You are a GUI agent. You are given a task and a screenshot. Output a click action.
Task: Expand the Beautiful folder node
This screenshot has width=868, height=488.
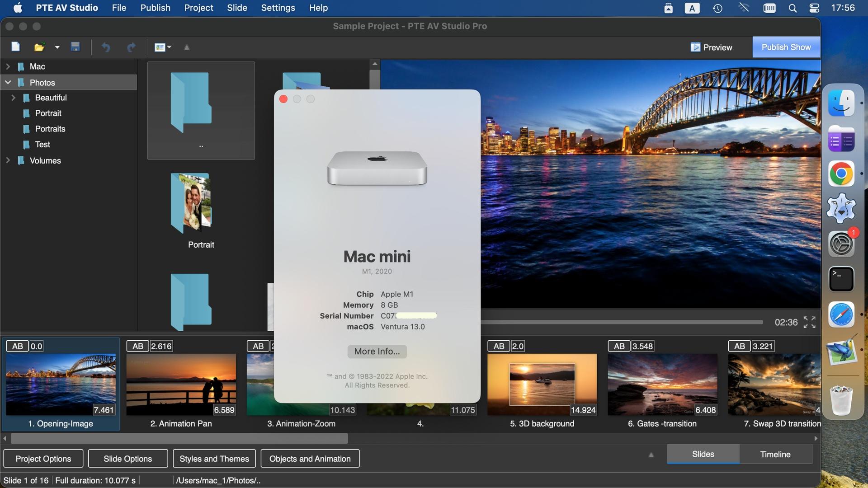point(14,98)
